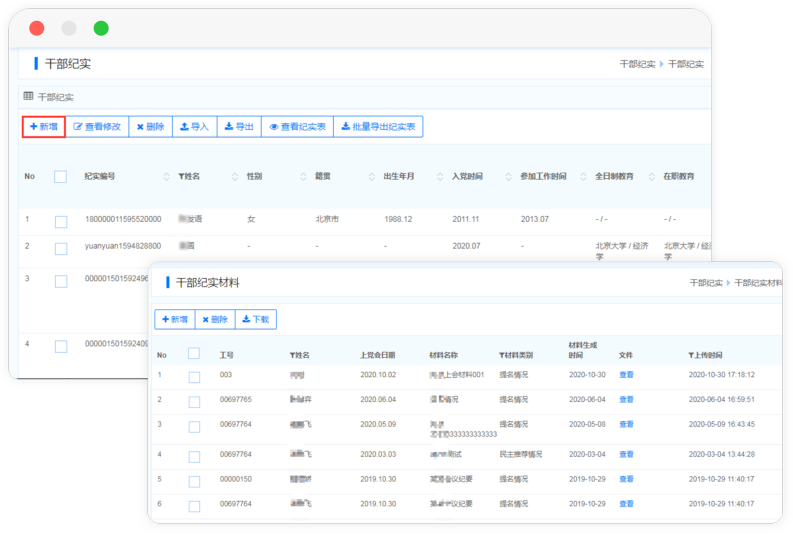Click 下载 in the 干部纪实材料 toolbar

pyautogui.click(x=255, y=319)
